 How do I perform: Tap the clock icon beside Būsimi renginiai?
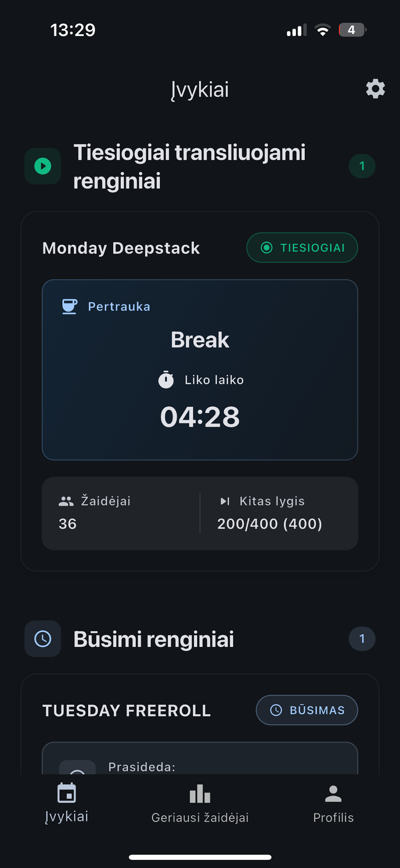[x=43, y=639]
